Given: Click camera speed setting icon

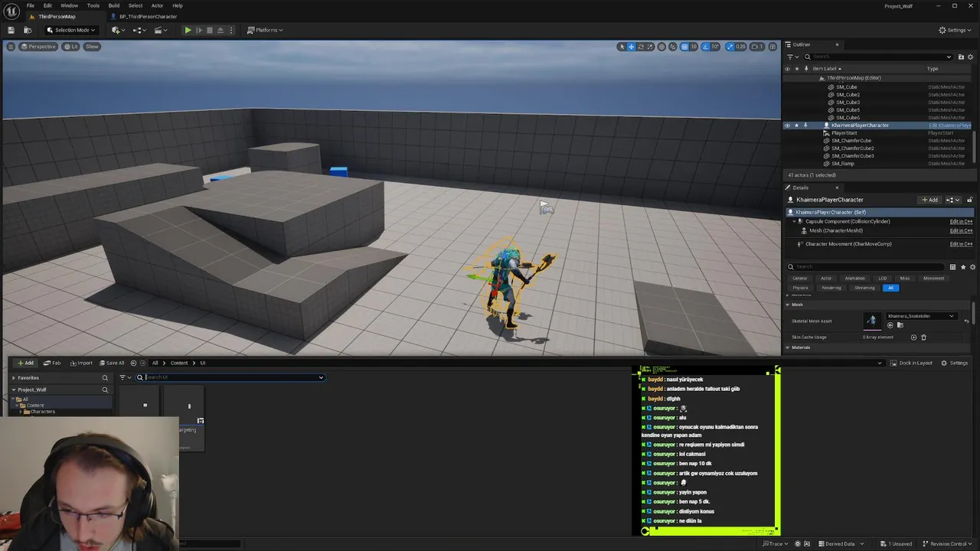Looking at the screenshot, I should (756, 47).
